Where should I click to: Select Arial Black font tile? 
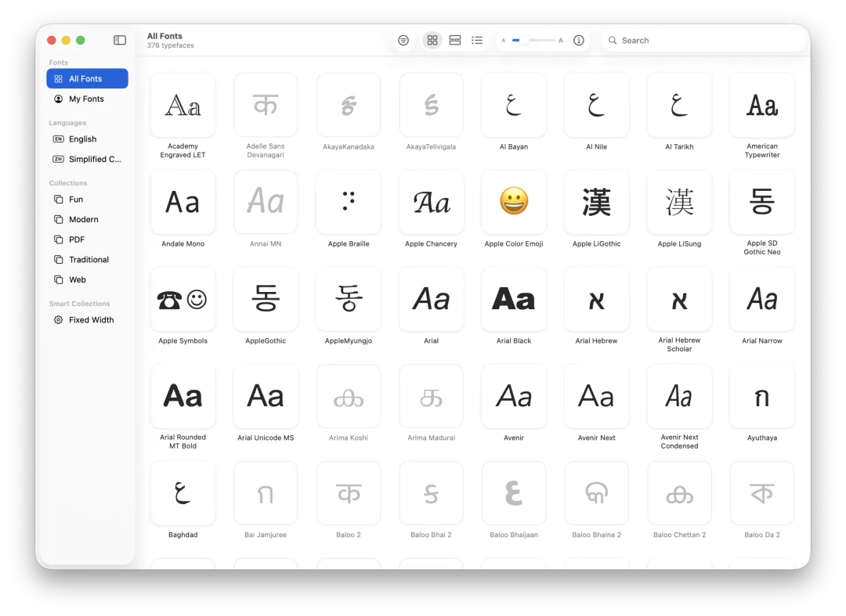coord(514,300)
